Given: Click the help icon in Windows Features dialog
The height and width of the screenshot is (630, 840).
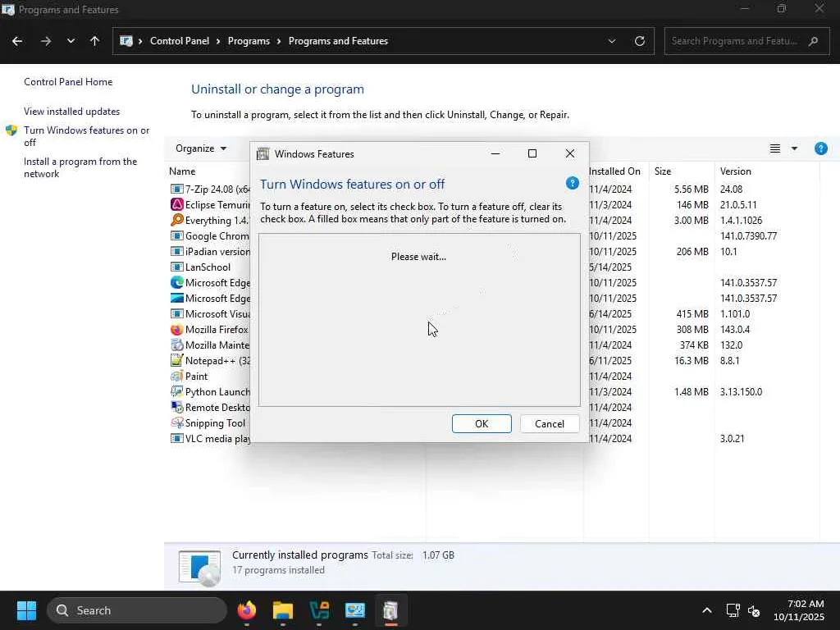Looking at the screenshot, I should (x=572, y=183).
